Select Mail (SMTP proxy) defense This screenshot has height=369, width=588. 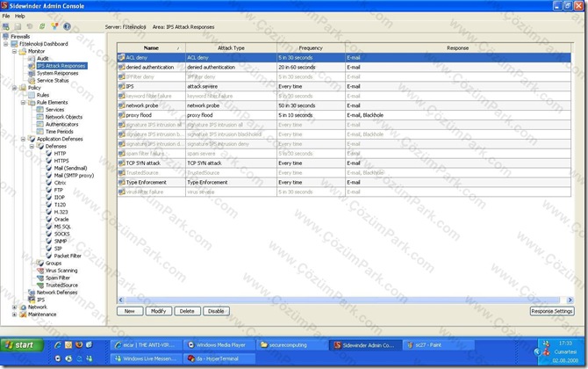coord(74,176)
